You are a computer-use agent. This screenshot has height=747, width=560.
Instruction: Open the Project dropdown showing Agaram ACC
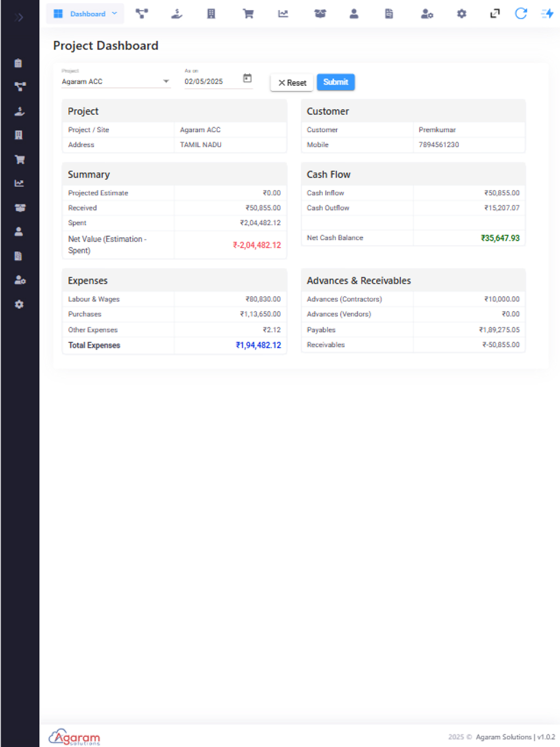click(x=116, y=81)
